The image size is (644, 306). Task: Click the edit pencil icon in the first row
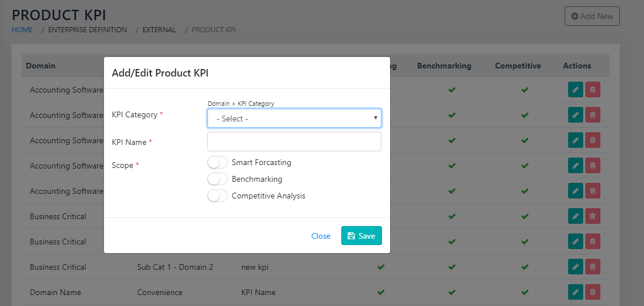coord(575,90)
